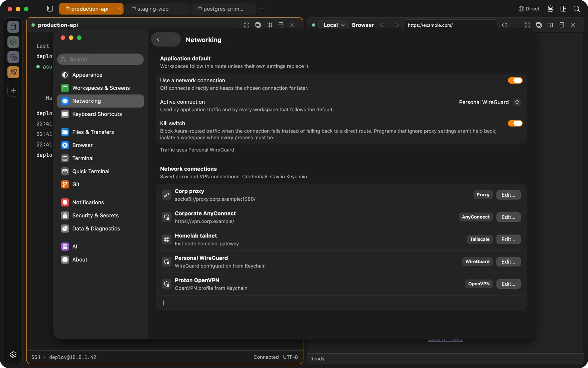Open the database icon in left rail

click(13, 27)
